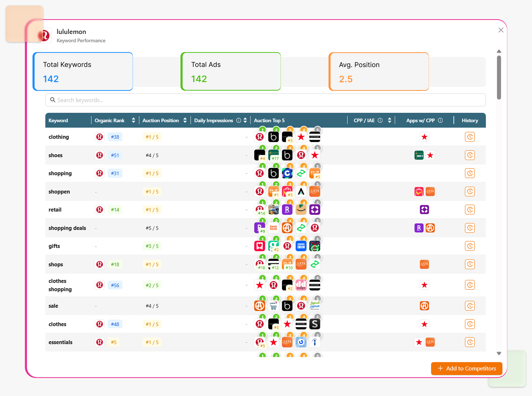The height and width of the screenshot is (396, 532).
Task: Sort by CPP / IAE column
Action: (390, 120)
